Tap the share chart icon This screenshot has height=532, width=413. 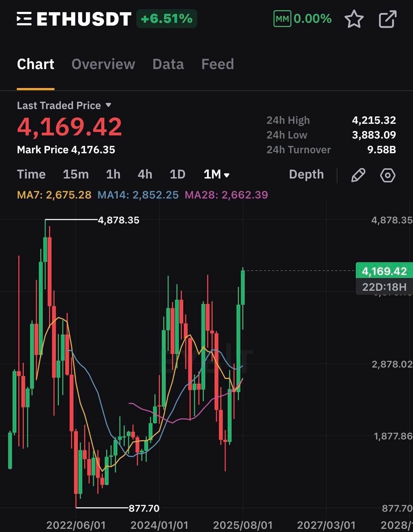coord(388,19)
